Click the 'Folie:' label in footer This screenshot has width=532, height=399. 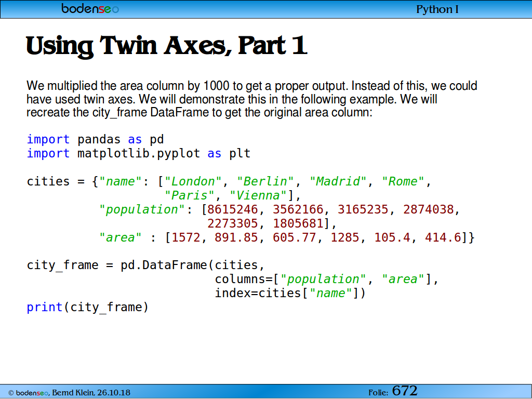(378, 393)
